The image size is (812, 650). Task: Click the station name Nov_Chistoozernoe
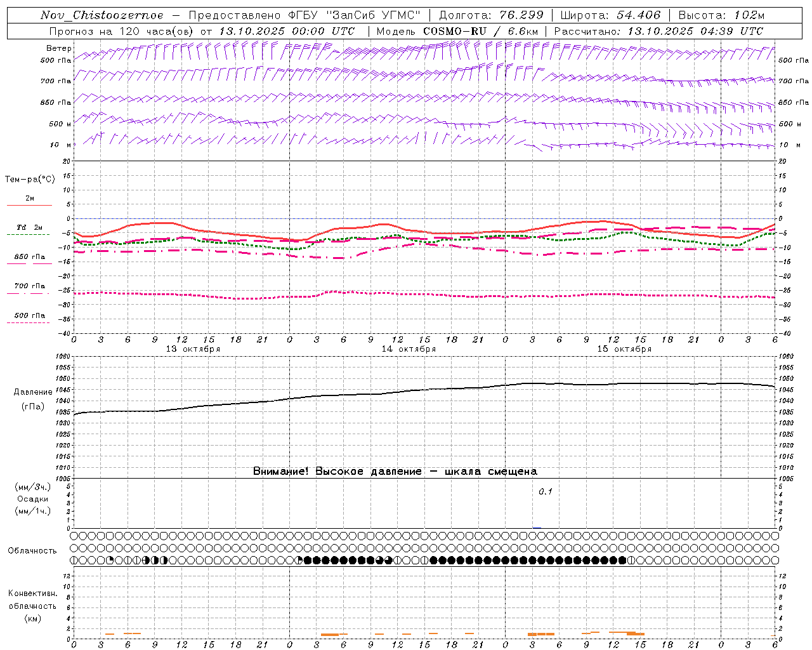(101, 15)
